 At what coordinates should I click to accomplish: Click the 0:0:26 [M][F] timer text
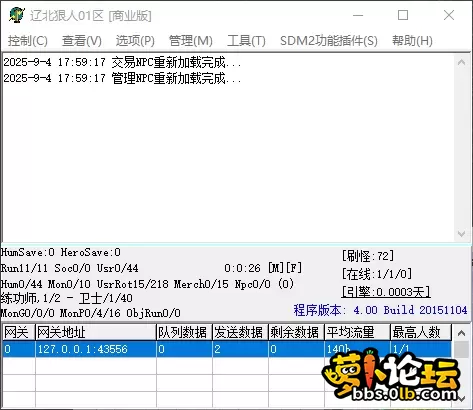point(263,268)
